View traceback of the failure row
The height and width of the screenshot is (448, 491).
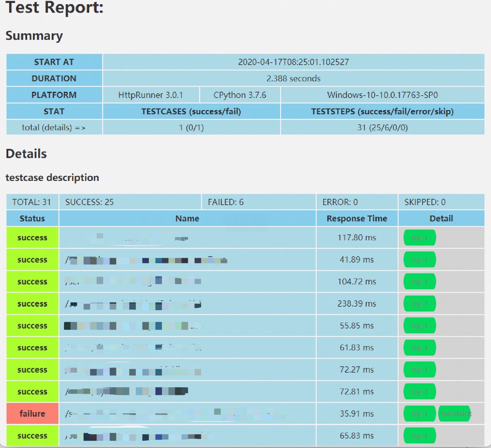[x=455, y=414]
